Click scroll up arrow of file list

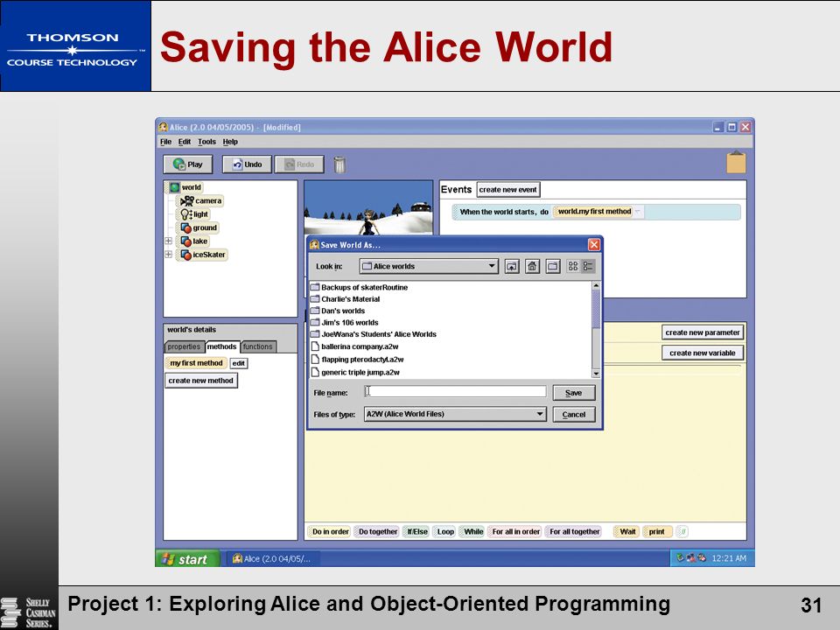(596, 286)
